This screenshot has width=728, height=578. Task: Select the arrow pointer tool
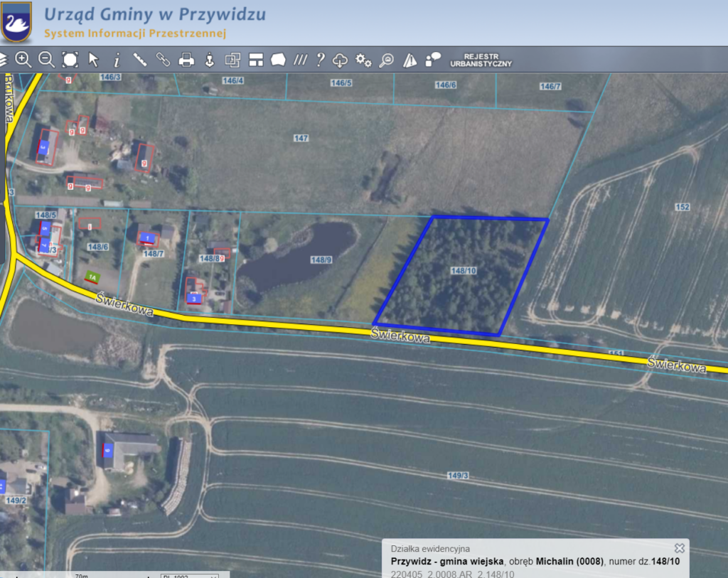tap(93, 60)
